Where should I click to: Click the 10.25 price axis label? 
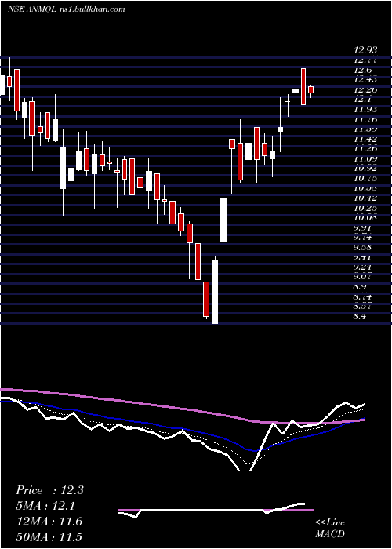pos(365,208)
